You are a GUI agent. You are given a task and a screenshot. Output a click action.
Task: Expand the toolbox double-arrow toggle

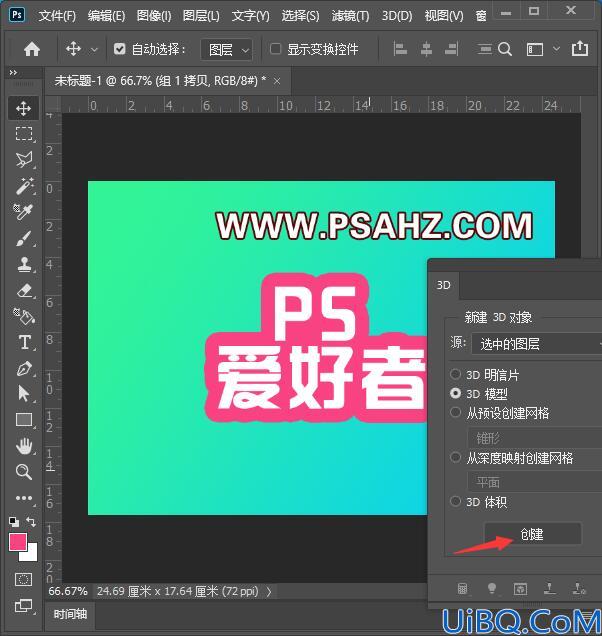(13, 73)
